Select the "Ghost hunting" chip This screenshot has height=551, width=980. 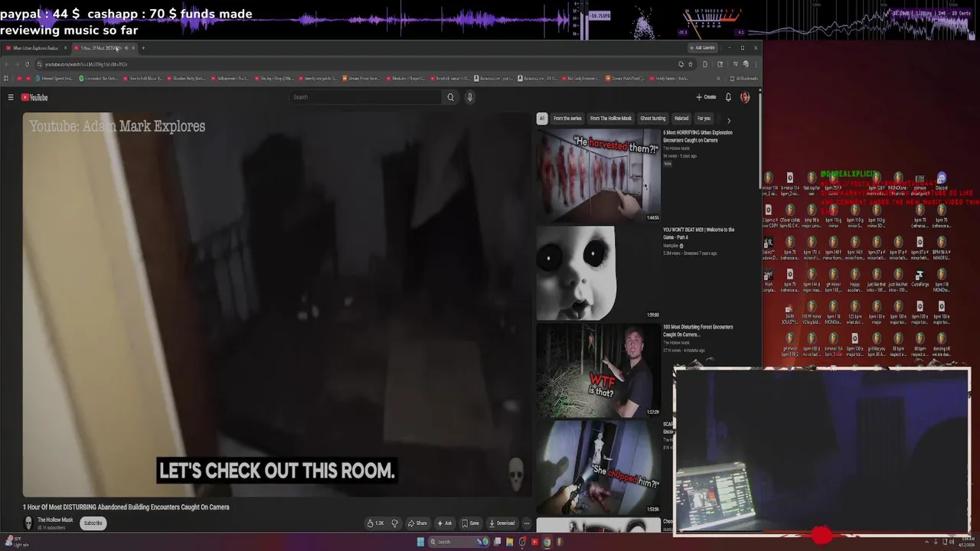[x=653, y=119]
